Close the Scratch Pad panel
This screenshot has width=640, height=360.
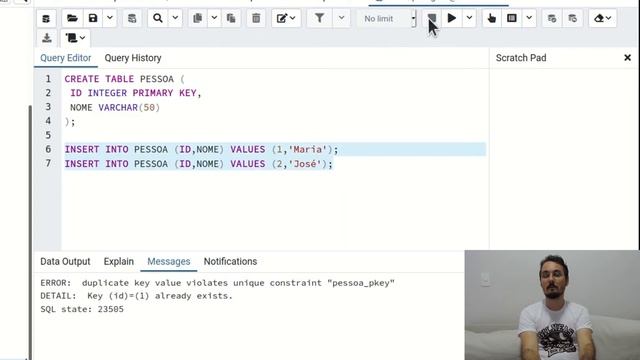click(x=627, y=58)
